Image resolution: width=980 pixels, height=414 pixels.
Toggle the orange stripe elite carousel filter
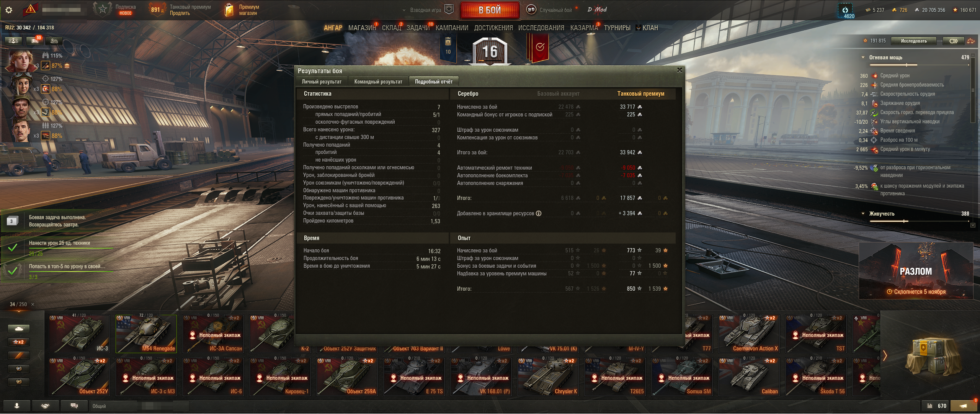(x=19, y=355)
